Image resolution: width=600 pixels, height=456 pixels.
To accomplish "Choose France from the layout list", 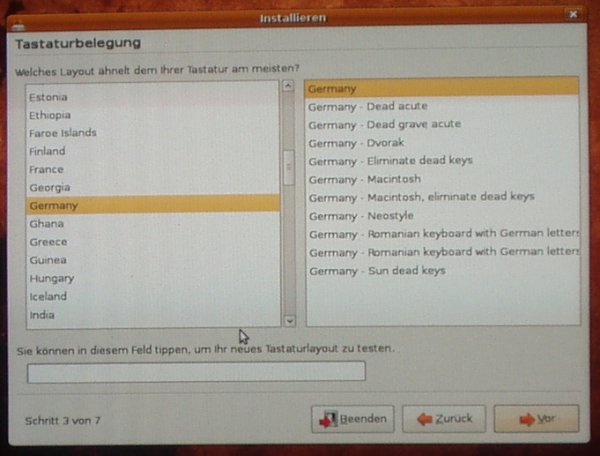I will pos(46,170).
